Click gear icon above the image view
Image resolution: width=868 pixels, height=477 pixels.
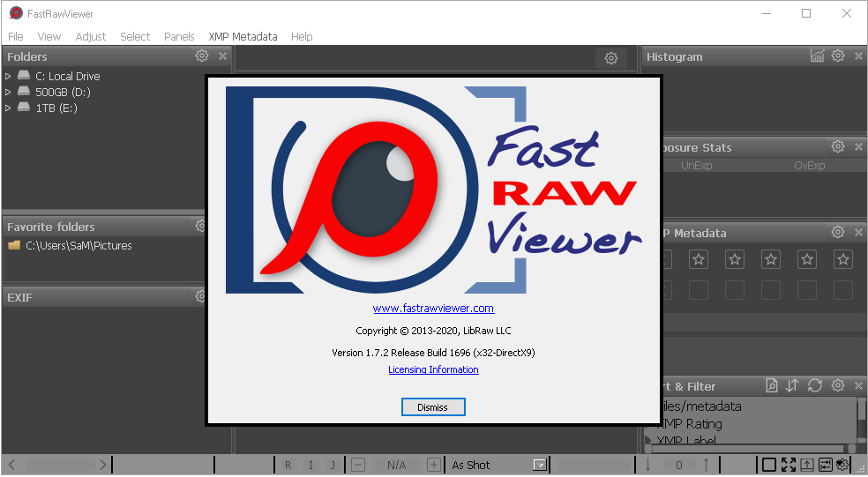coord(611,58)
